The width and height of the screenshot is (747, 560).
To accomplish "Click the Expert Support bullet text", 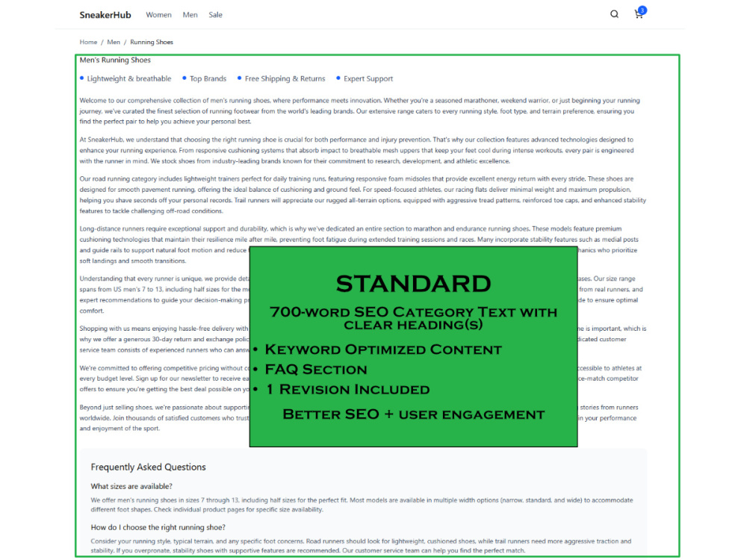I will click(368, 78).
